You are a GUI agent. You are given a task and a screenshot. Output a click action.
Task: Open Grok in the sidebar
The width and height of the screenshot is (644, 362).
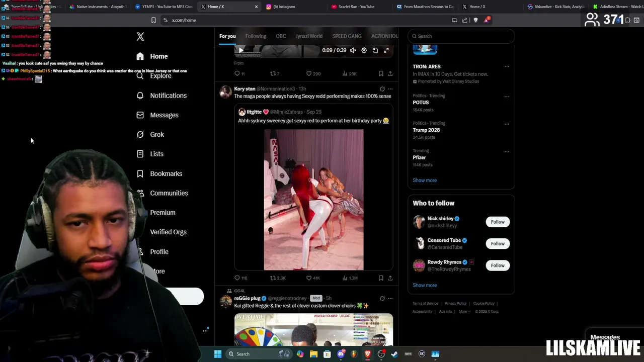coord(150,135)
